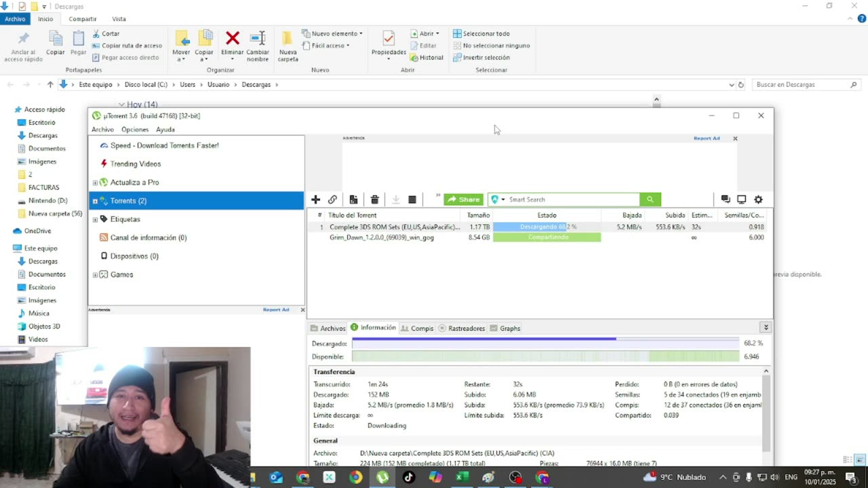This screenshot has width=868, height=488.
Task: Stop the selected torrent with square icon
Action: coord(412,199)
